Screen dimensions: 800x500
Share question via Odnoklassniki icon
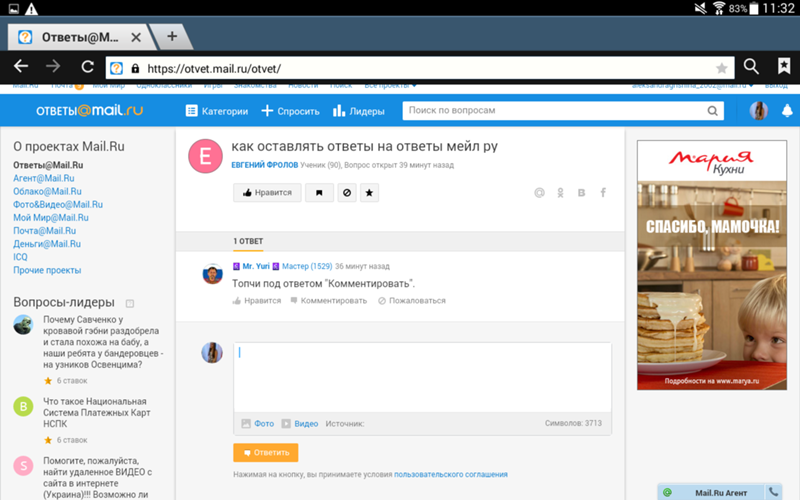pos(560,193)
